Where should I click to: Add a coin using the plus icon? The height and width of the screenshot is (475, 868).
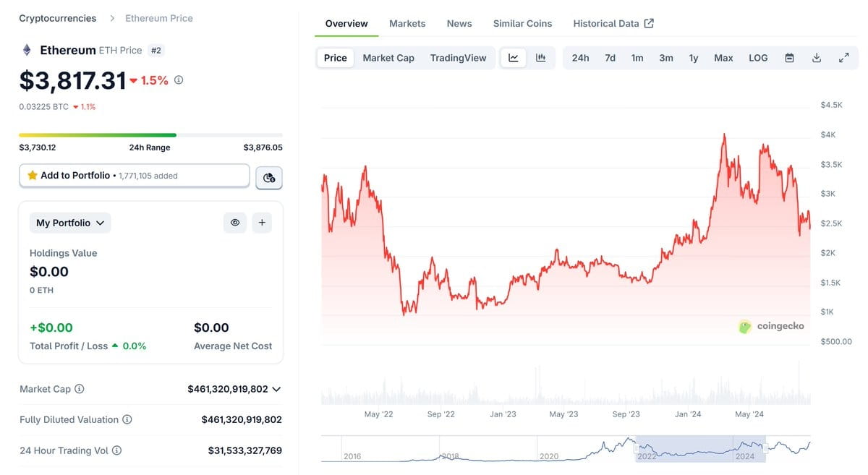point(262,222)
